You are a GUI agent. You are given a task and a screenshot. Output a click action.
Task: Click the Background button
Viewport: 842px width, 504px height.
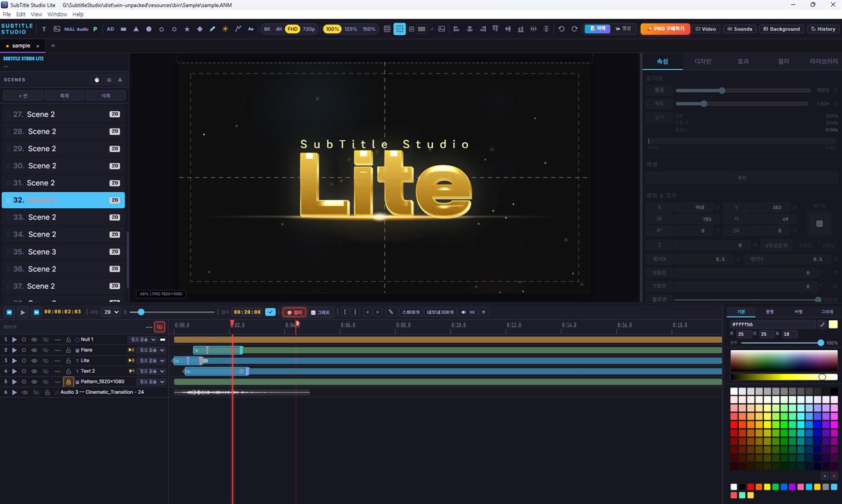click(782, 29)
